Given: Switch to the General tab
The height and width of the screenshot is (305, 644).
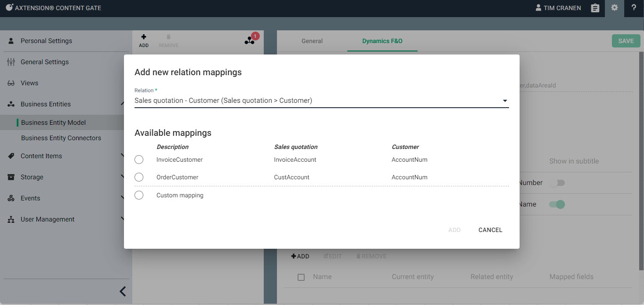Looking at the screenshot, I should [312, 41].
